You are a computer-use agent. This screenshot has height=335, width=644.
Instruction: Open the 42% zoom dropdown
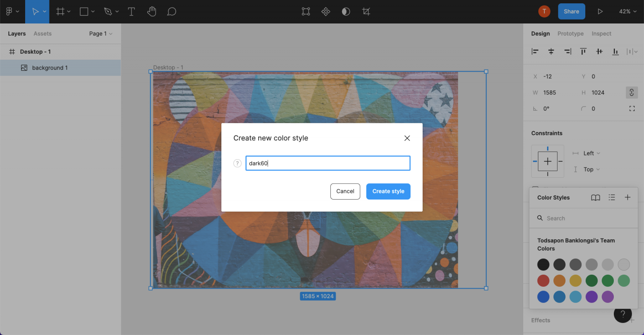pyautogui.click(x=628, y=12)
